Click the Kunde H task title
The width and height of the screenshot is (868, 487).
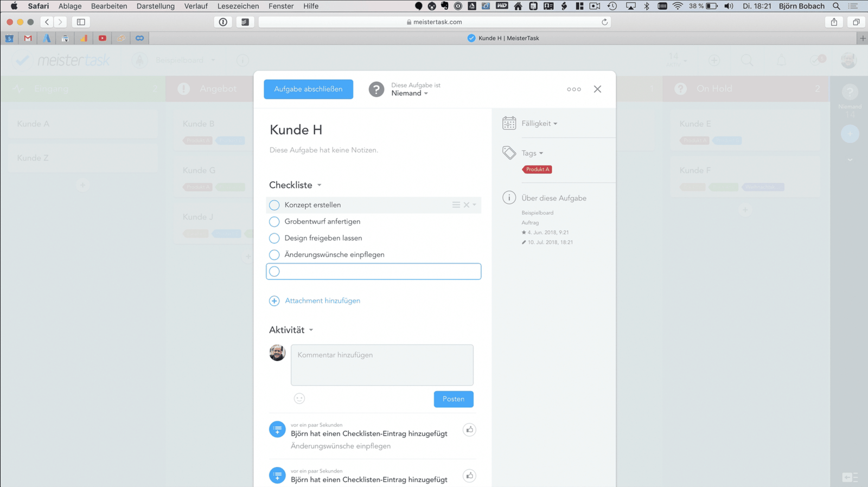pos(296,130)
